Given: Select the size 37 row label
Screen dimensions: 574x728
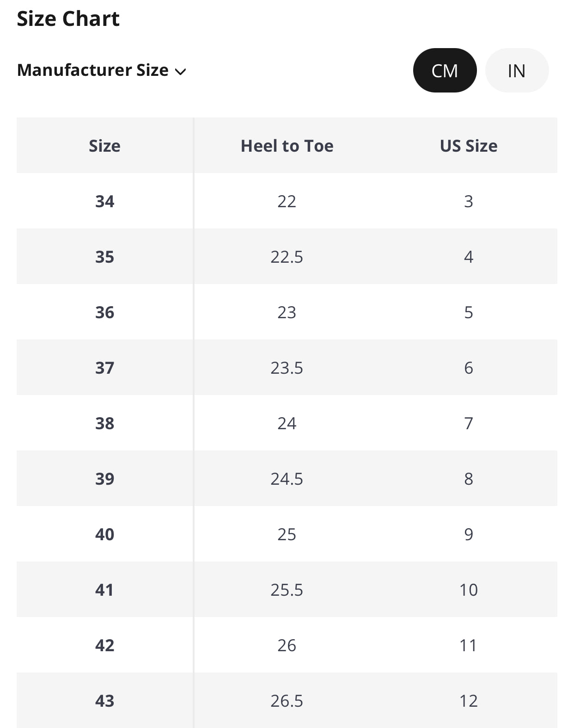Looking at the screenshot, I should [104, 368].
